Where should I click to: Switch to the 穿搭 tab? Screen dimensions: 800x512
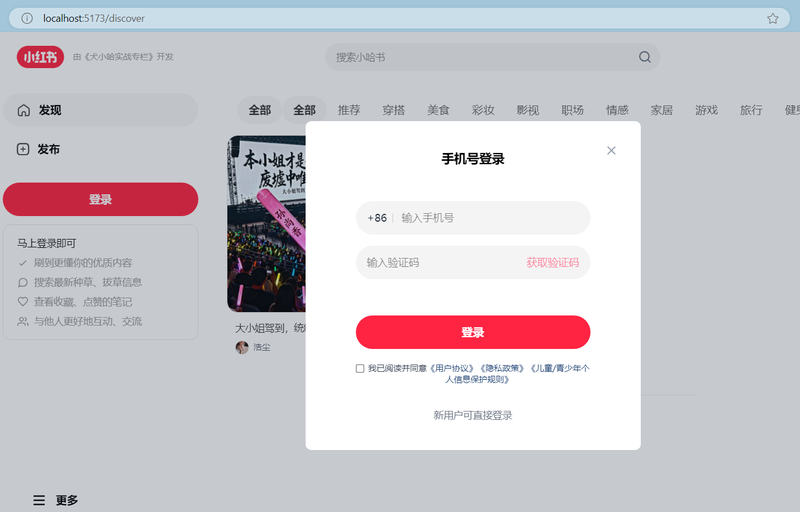tap(394, 110)
